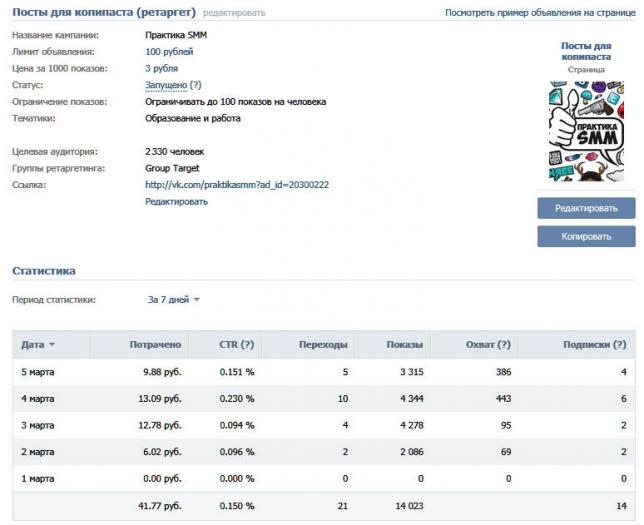Click the 4 278 impressions value

412,426
